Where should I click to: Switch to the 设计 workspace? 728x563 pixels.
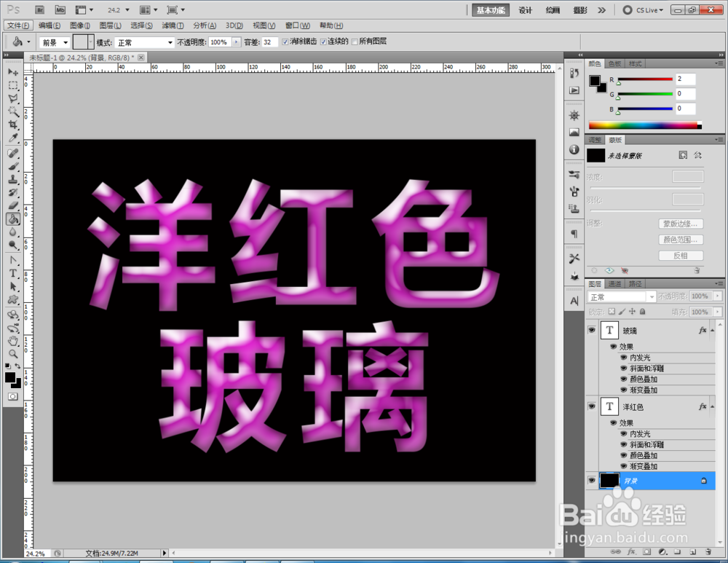(x=525, y=9)
